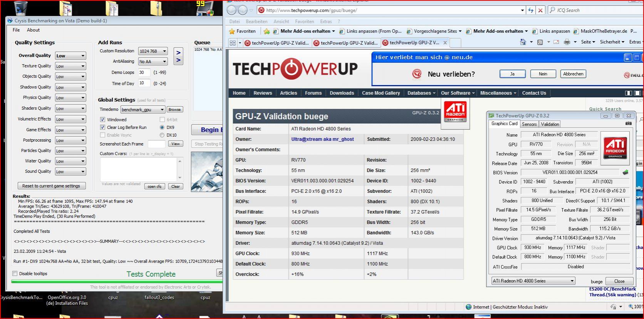Image resolution: width=644 pixels, height=319 pixels.
Task: Click the lower add-run arrow button
Action: (178, 60)
